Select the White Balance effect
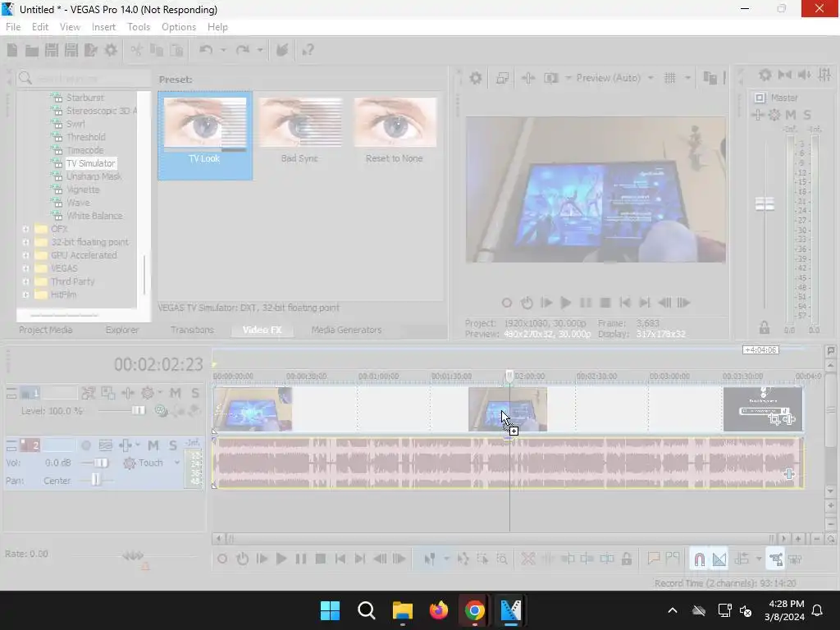840x630 pixels. [x=94, y=216]
